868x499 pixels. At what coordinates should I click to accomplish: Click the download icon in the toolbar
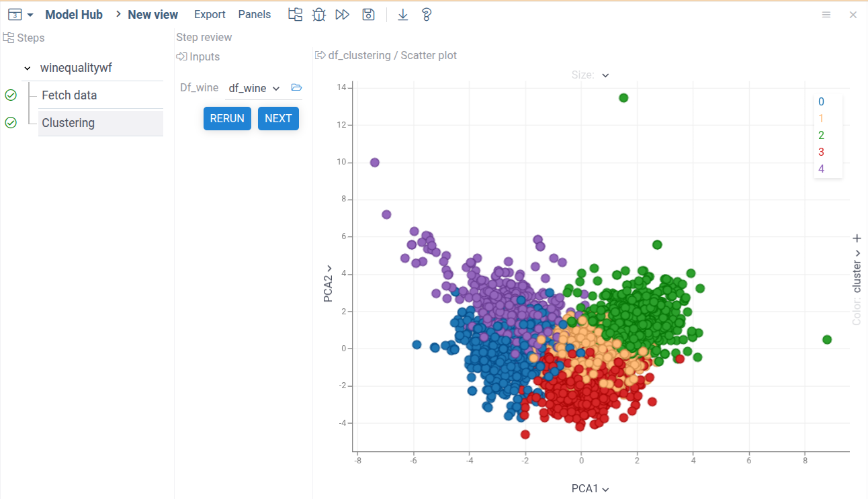pyautogui.click(x=402, y=14)
